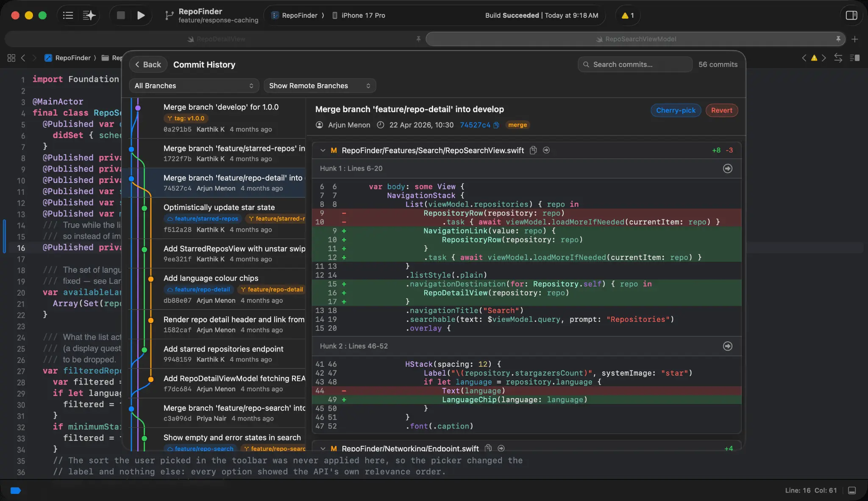The image size is (868, 501).
Task: Open the Show Remote Branches dropdown
Action: (320, 86)
